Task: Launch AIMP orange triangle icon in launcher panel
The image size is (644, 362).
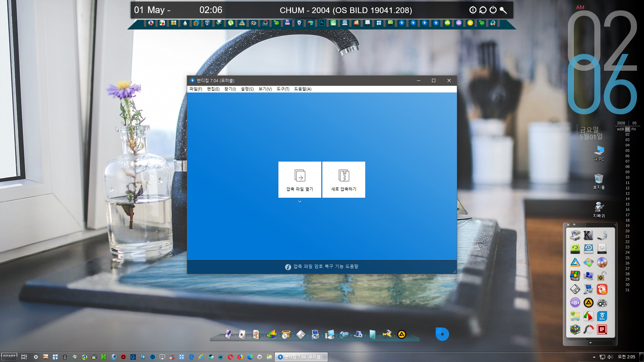Action: [588, 303]
